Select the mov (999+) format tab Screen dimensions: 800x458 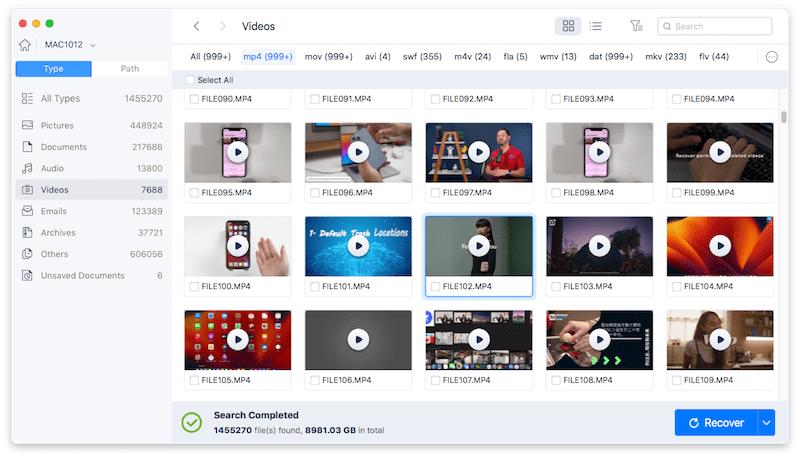pyautogui.click(x=328, y=57)
